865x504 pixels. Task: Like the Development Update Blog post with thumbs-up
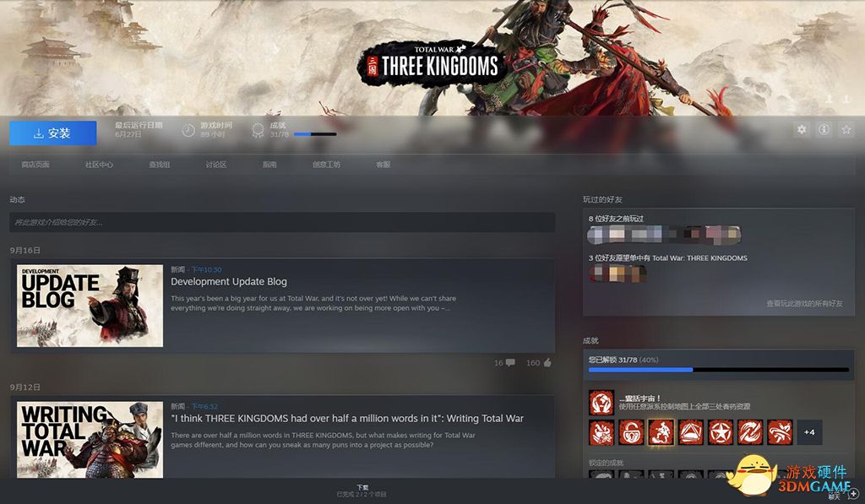(x=547, y=363)
